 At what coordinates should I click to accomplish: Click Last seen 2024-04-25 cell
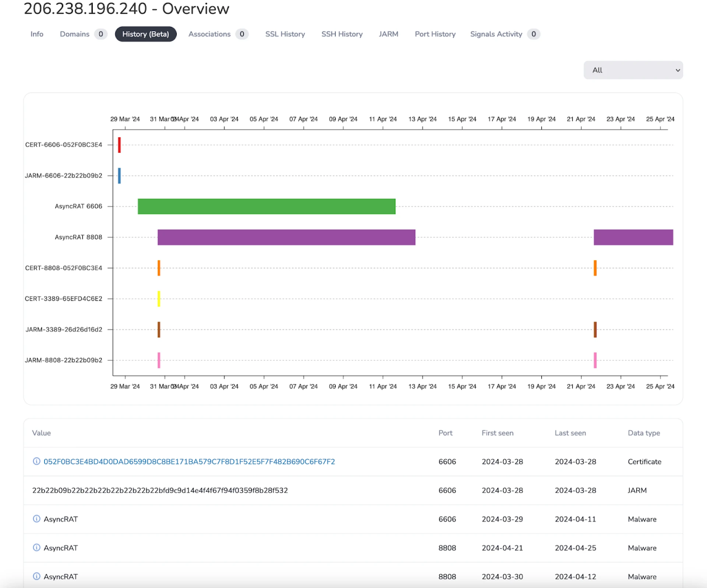tap(575, 548)
